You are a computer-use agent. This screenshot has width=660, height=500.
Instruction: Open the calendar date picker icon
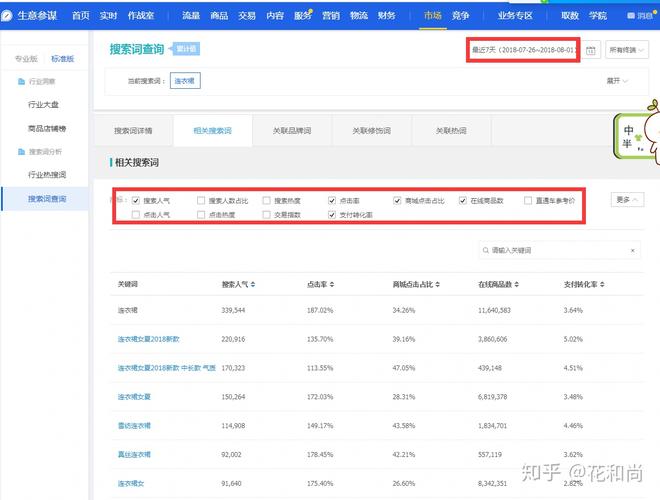[592, 50]
